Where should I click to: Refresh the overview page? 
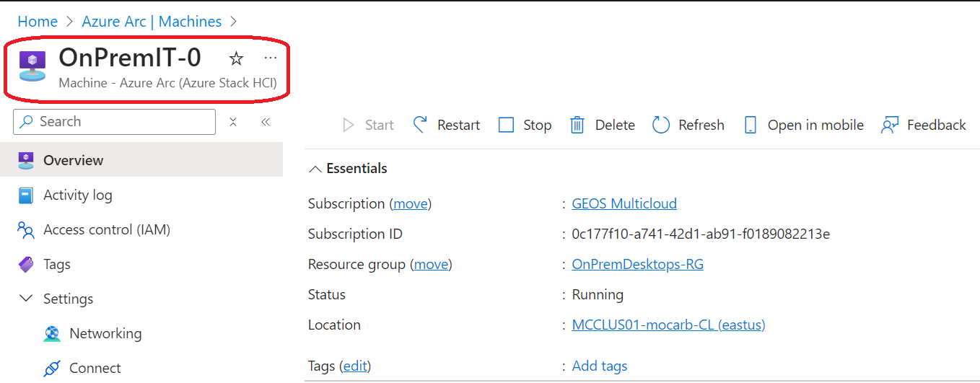click(x=688, y=125)
